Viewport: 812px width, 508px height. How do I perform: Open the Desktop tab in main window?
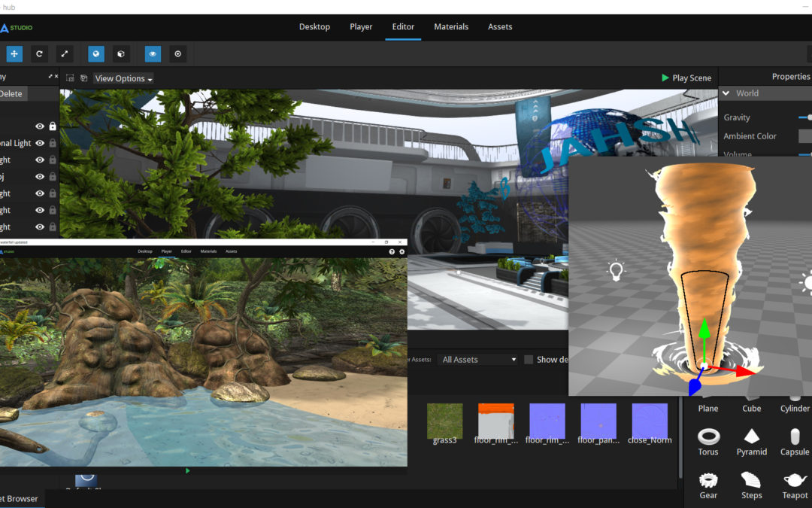[314, 27]
